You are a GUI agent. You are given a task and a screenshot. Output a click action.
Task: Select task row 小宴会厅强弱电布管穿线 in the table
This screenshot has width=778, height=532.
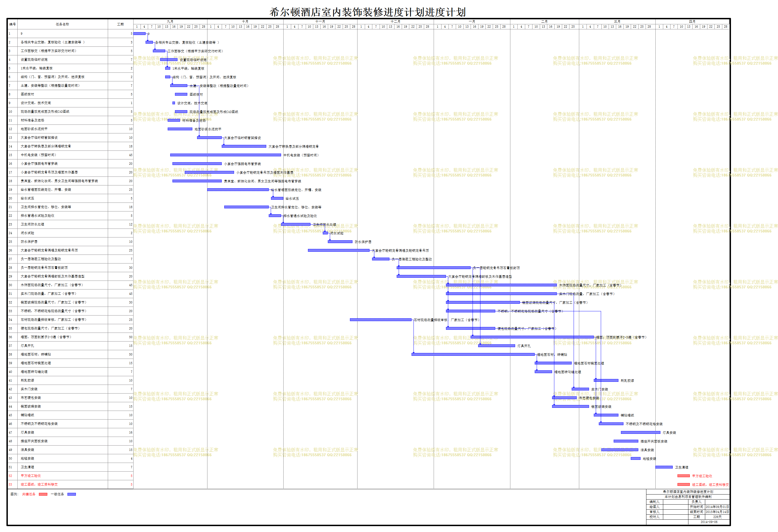coord(70,164)
